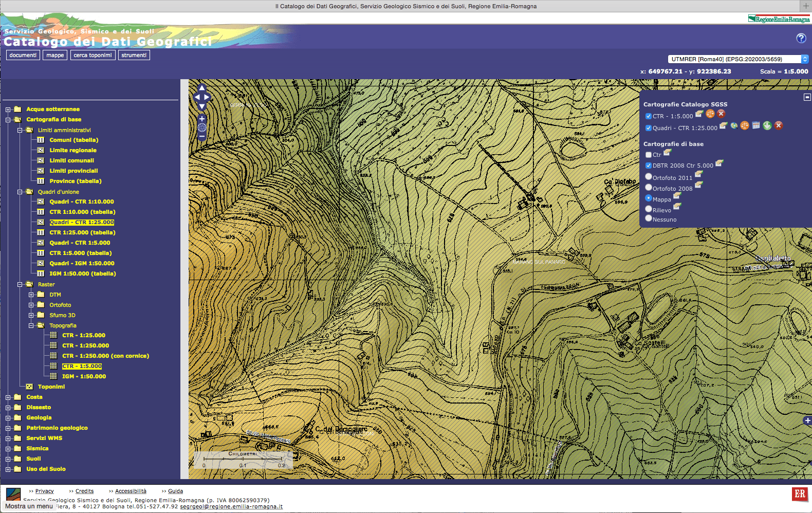Open the strumenti menu
The height and width of the screenshot is (513, 812).
(x=134, y=55)
